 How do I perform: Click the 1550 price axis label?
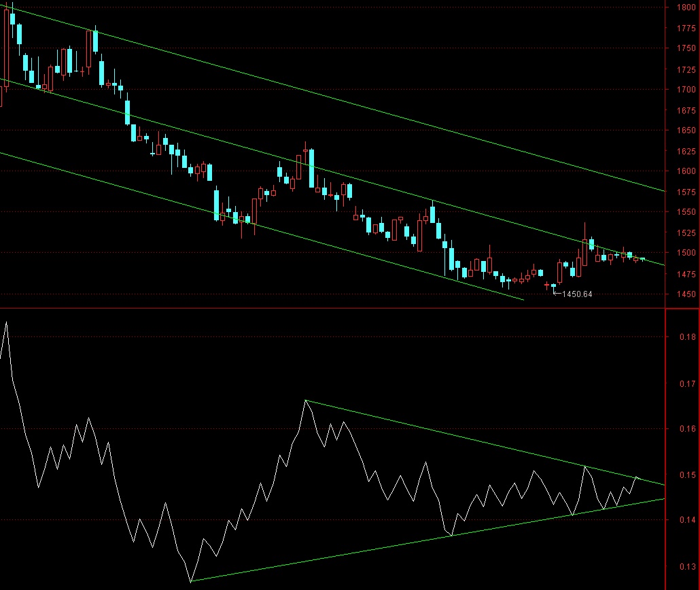(686, 212)
